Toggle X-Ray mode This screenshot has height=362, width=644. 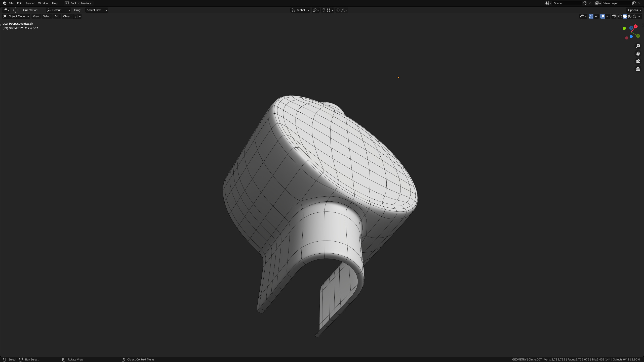[x=614, y=16]
